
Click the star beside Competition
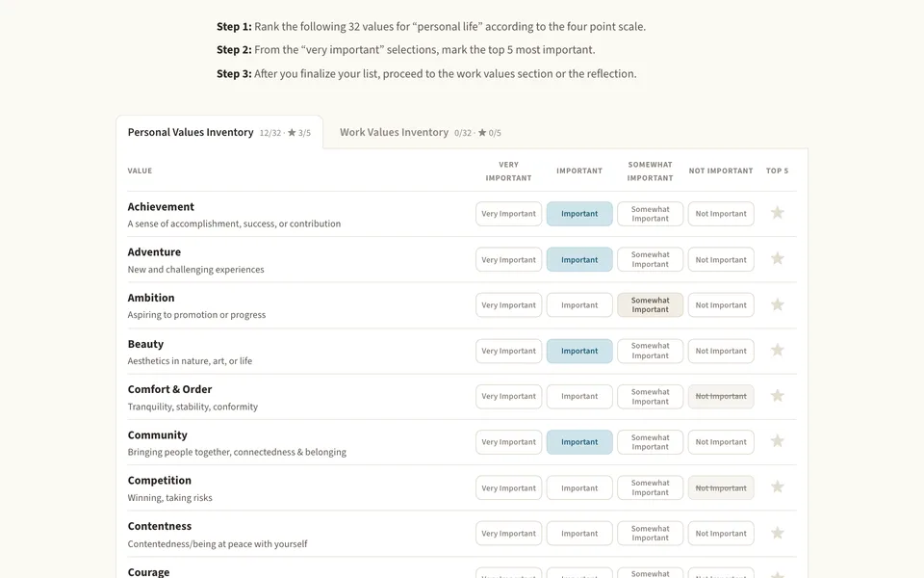[x=778, y=487]
